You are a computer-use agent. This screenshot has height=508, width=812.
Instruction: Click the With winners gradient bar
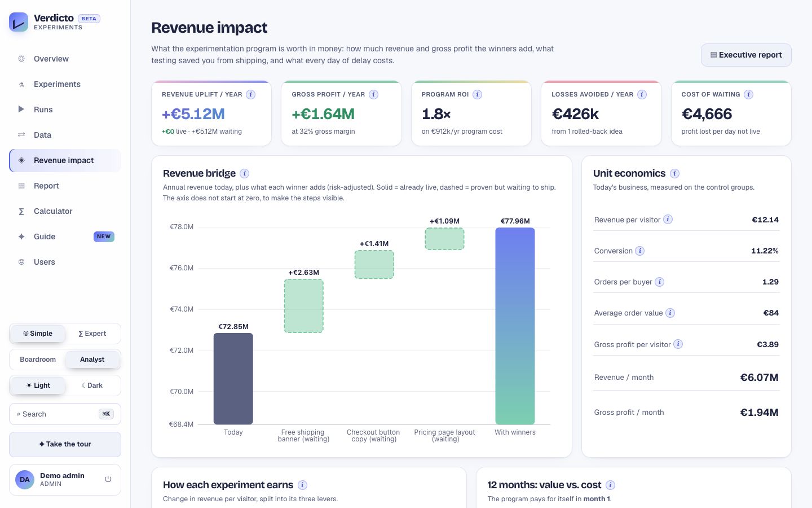pyautogui.click(x=515, y=326)
